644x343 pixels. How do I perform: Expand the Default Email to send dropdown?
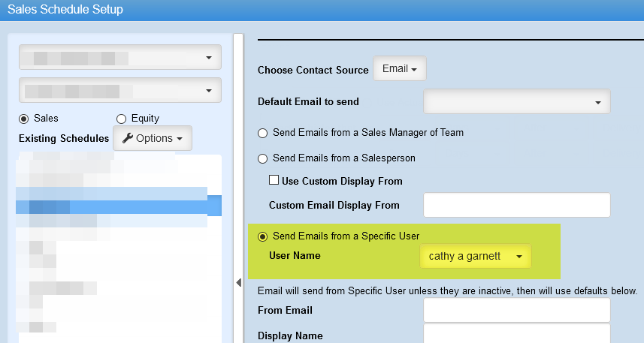(516, 102)
